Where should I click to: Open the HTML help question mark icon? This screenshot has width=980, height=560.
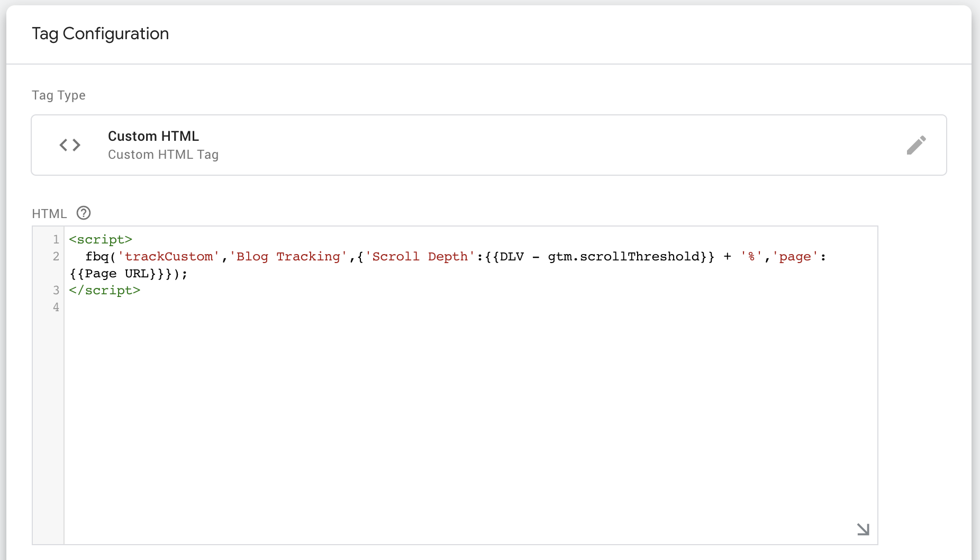[x=84, y=213]
